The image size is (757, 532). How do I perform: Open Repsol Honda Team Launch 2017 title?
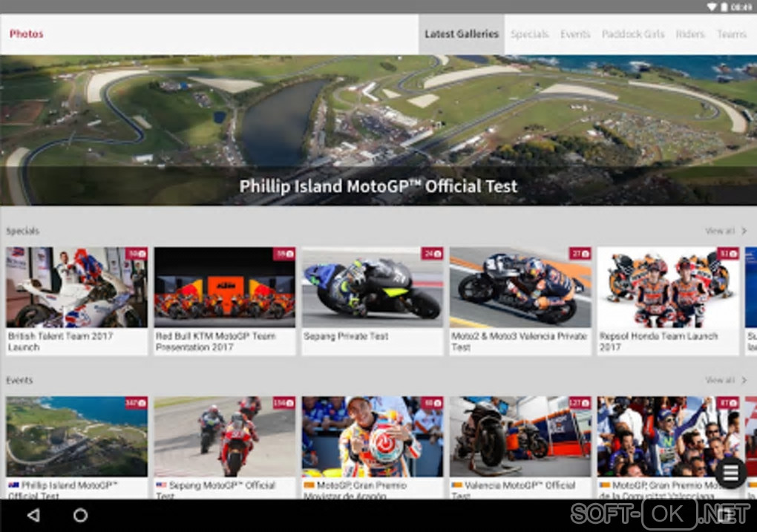pyautogui.click(x=658, y=341)
